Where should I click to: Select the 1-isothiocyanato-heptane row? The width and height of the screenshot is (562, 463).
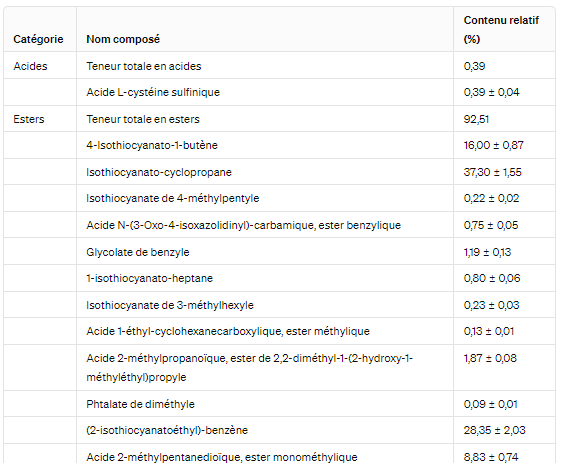tap(280, 278)
